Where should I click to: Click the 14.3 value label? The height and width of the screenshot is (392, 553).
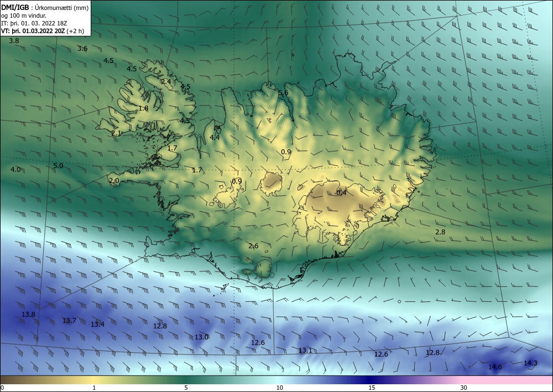530,363
